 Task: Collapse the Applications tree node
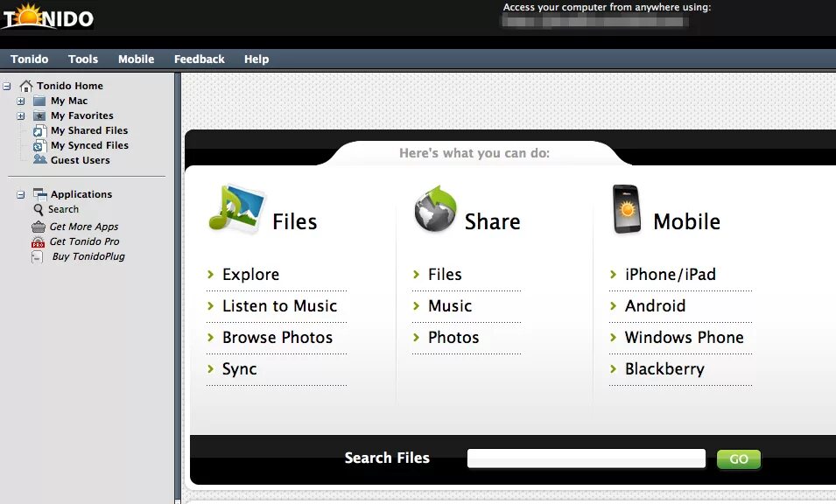pos(21,194)
